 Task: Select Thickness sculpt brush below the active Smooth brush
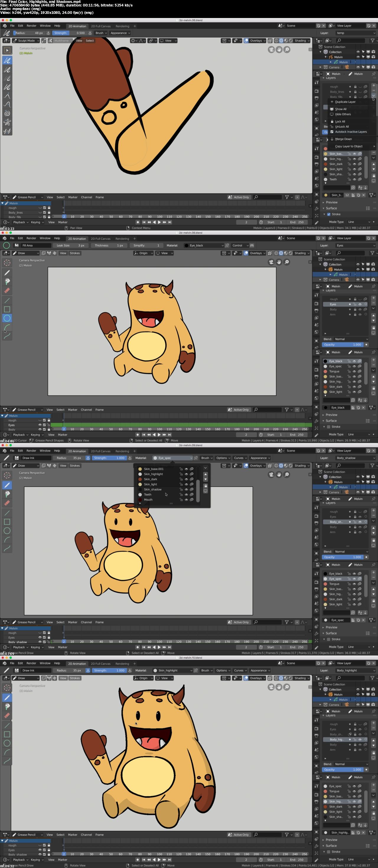[x=7, y=70]
